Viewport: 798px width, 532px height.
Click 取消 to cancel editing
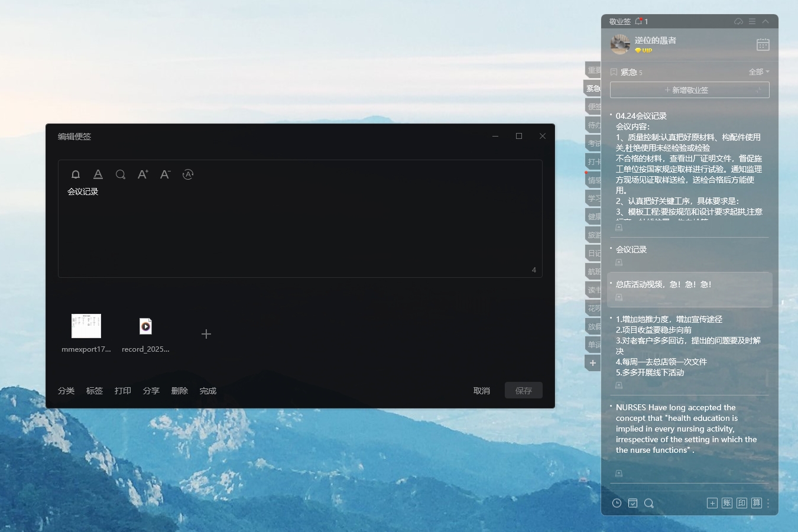pos(481,391)
